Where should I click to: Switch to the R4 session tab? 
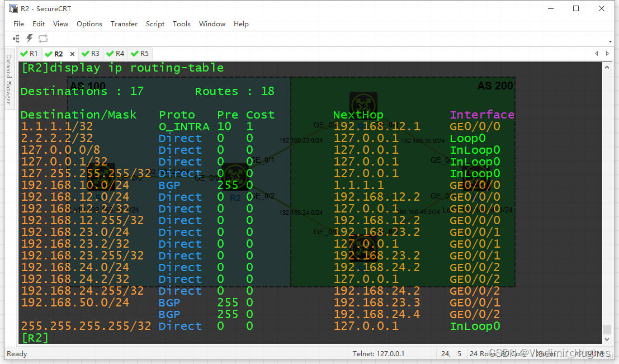coord(115,53)
